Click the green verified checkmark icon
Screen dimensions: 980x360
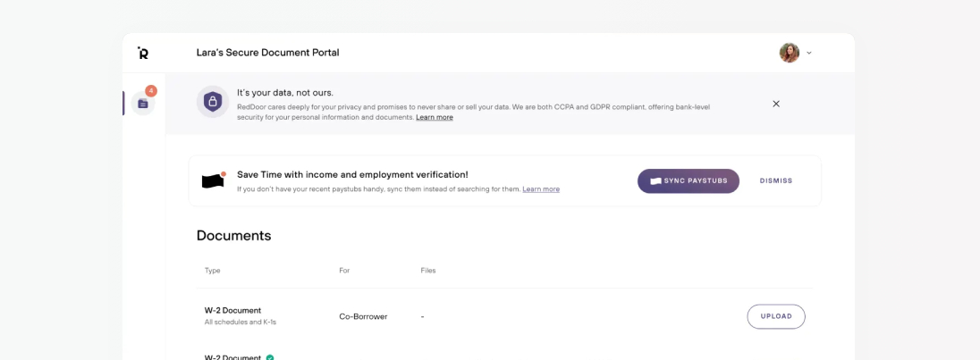270,357
